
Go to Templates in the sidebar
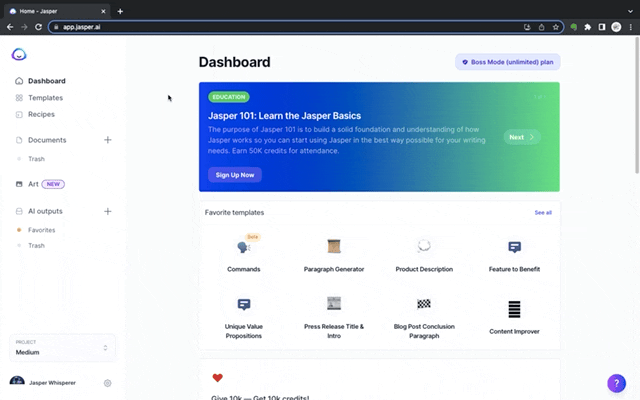click(45, 98)
